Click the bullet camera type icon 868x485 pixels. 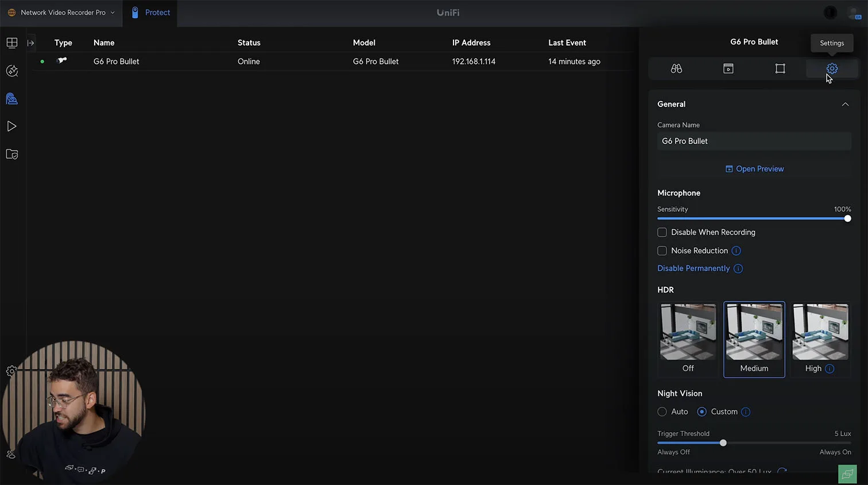(62, 60)
